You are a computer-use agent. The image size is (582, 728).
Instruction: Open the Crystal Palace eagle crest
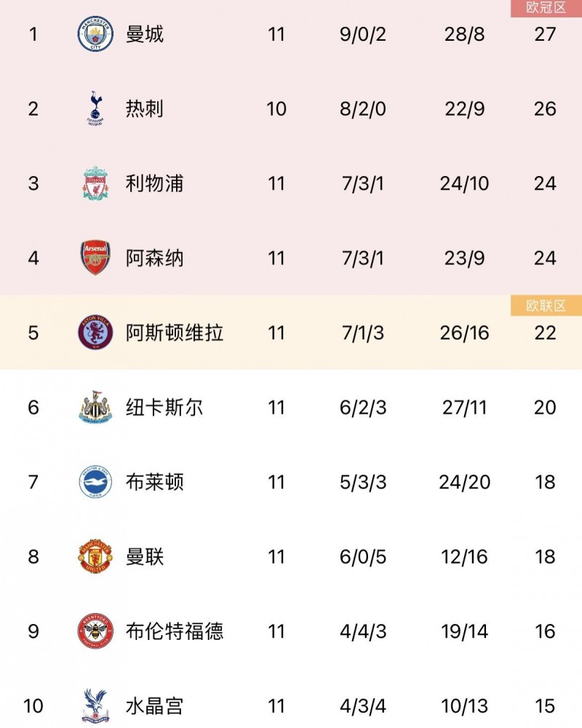pyautogui.click(x=95, y=705)
